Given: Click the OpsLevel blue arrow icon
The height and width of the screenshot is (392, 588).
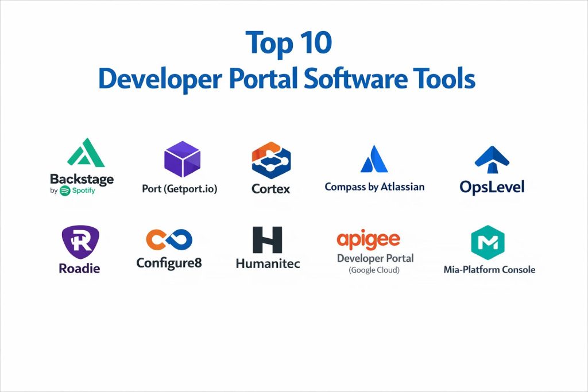Looking at the screenshot, I should [492, 160].
